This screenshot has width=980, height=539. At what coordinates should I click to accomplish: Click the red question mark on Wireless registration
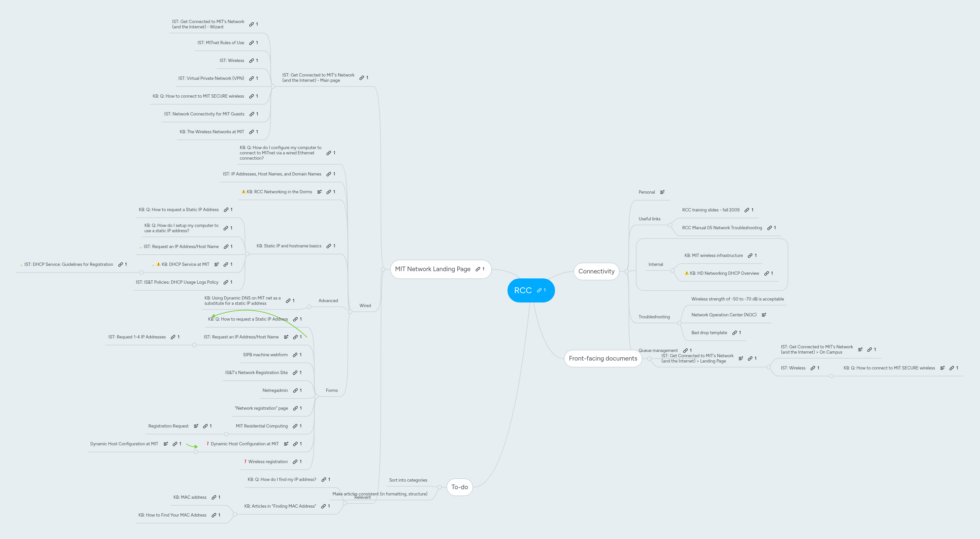pos(245,461)
